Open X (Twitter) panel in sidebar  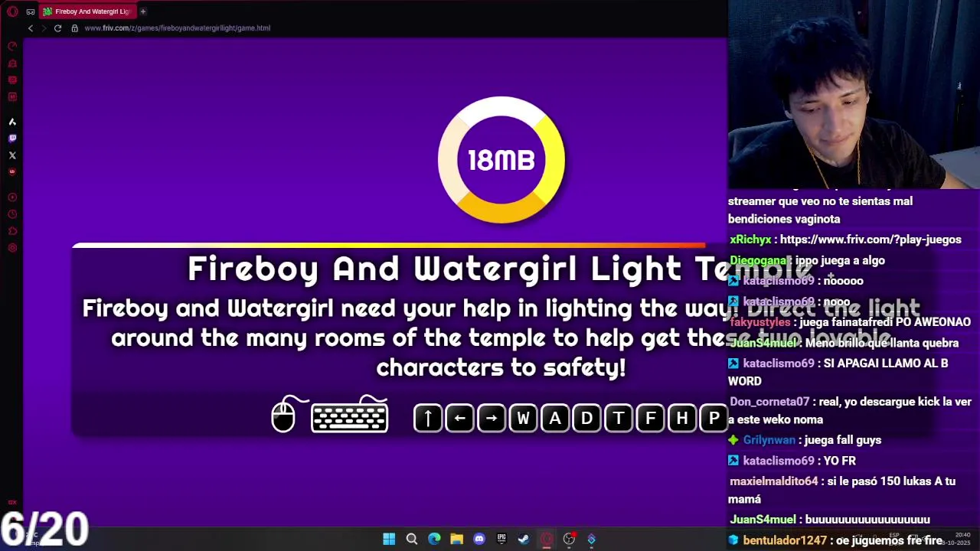(12, 155)
